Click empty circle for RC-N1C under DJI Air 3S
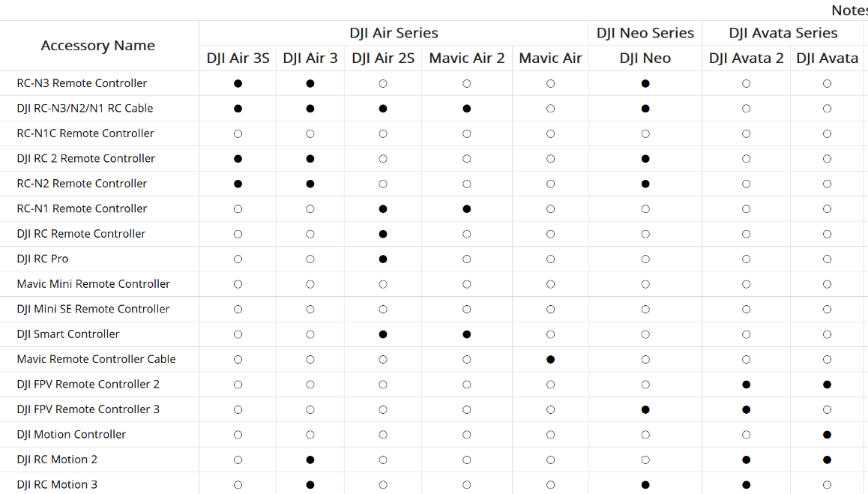Image resolution: width=868 pixels, height=494 pixels. [x=238, y=134]
